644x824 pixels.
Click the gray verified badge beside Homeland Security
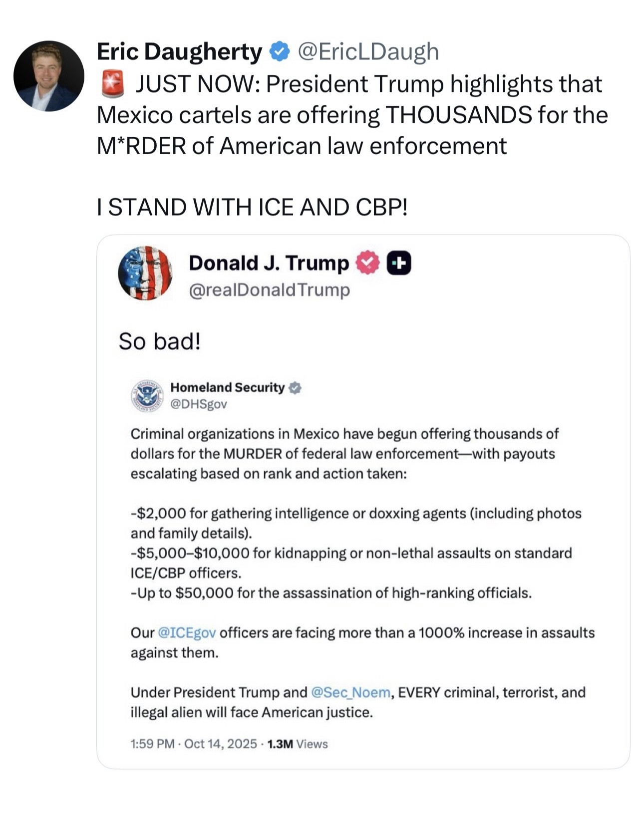coord(296,388)
